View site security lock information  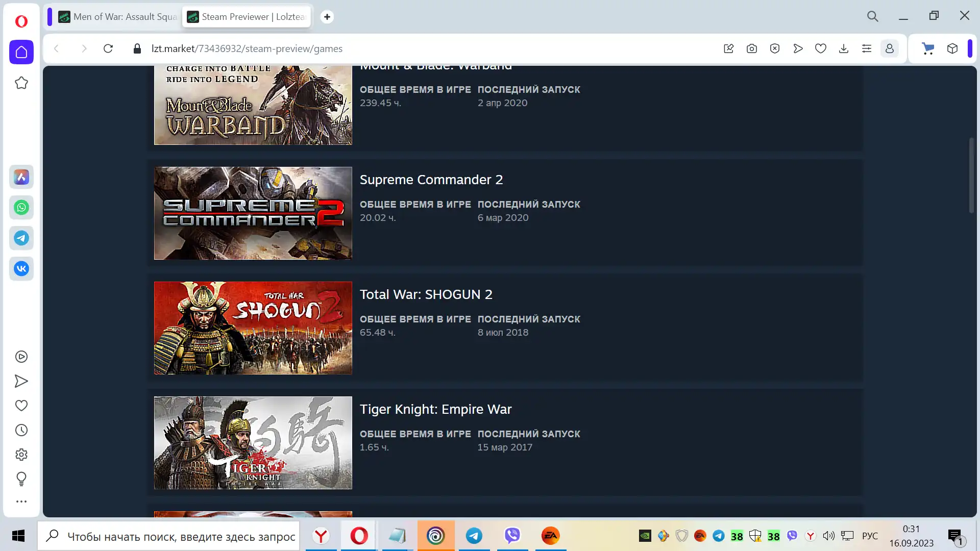click(x=137, y=48)
